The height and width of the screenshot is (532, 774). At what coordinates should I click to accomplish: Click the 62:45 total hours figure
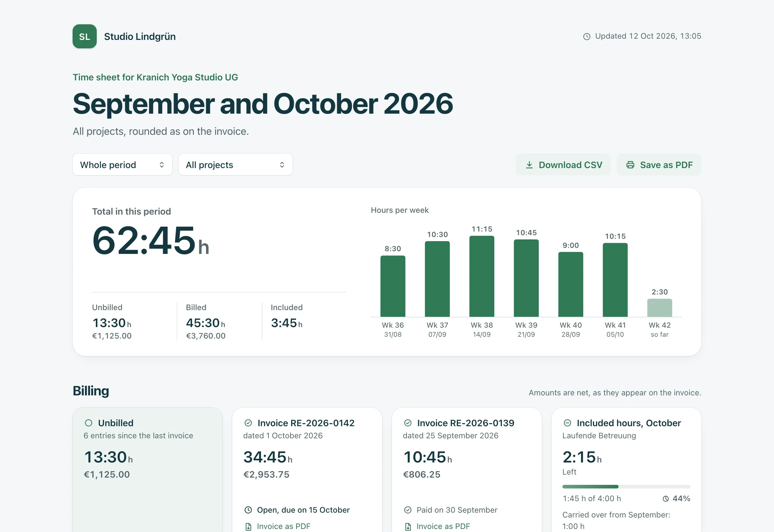pyautogui.click(x=151, y=240)
